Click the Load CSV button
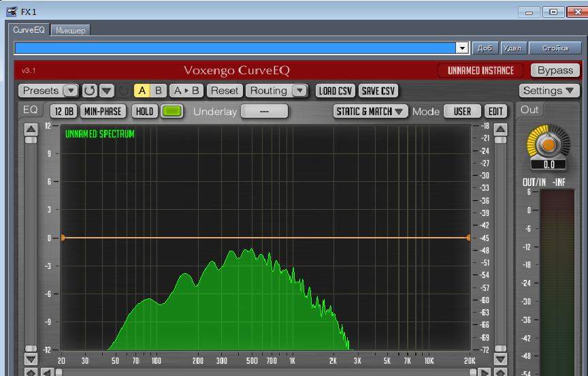The height and width of the screenshot is (376, 588). coord(336,91)
